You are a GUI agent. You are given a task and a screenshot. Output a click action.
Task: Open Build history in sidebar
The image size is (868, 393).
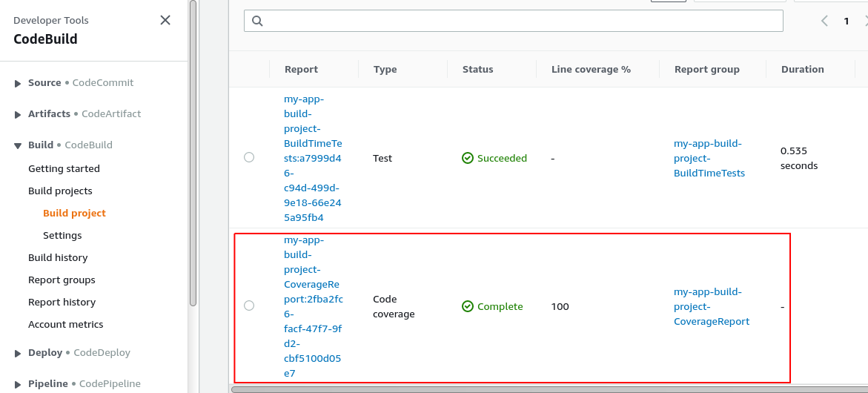pyautogui.click(x=58, y=257)
